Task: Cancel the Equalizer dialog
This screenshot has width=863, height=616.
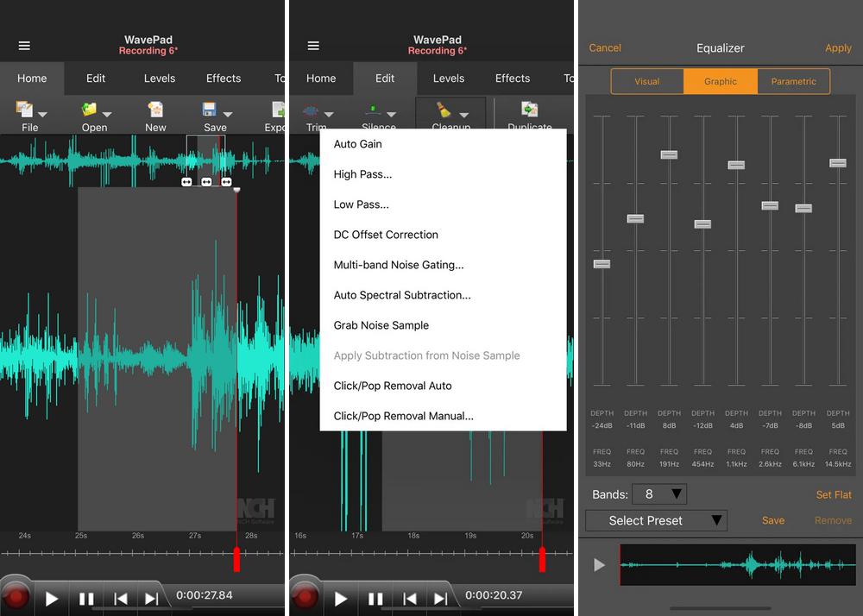Action: tap(605, 47)
